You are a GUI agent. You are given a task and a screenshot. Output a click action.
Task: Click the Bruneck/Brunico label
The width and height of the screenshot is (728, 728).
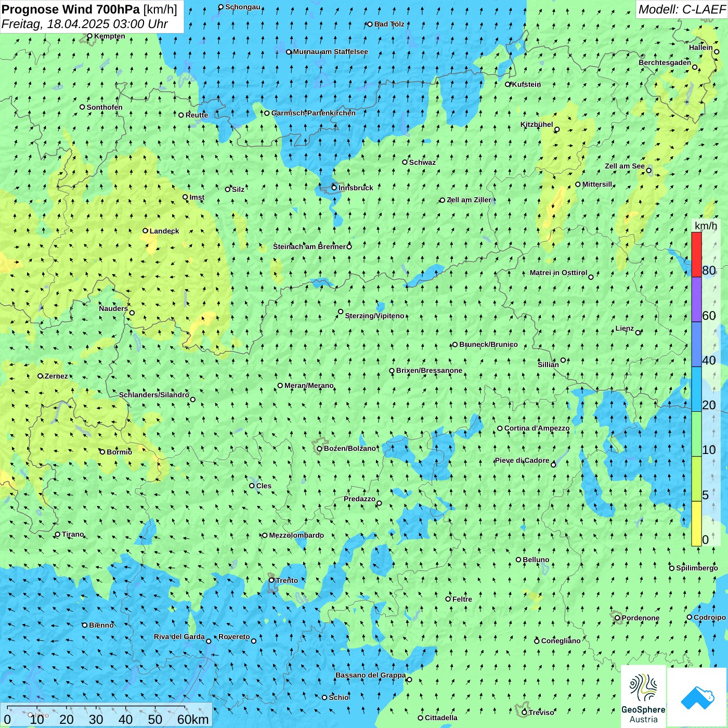click(x=488, y=344)
